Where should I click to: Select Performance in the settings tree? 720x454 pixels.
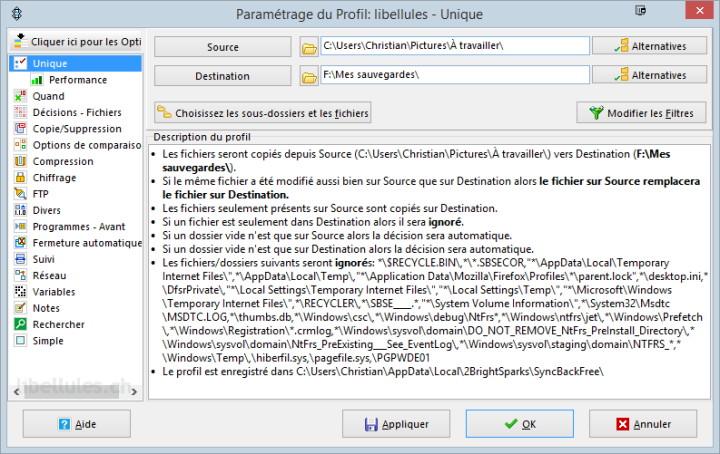click(78, 80)
